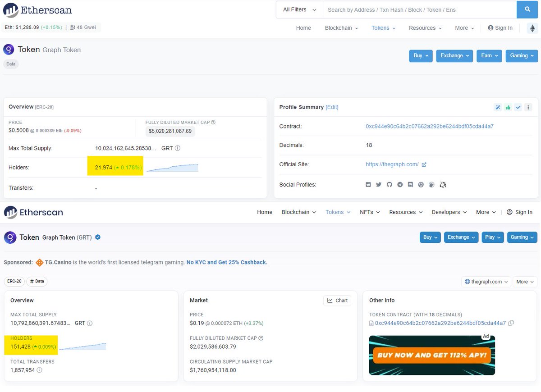The image size is (541, 392).
Task: Open the thegraph.com globe dropdown
Action: [x=486, y=282]
